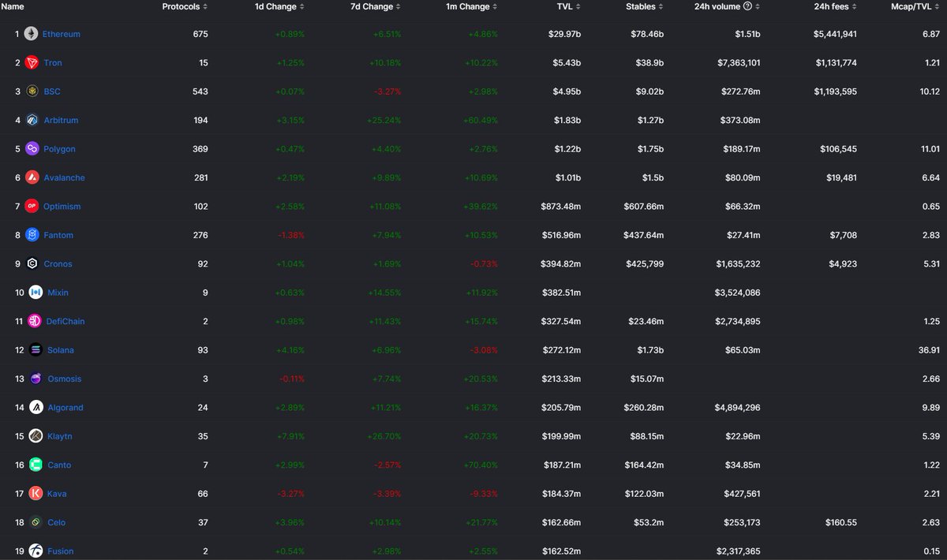Click the BSC chain icon
The width and height of the screenshot is (947, 560).
32,91
